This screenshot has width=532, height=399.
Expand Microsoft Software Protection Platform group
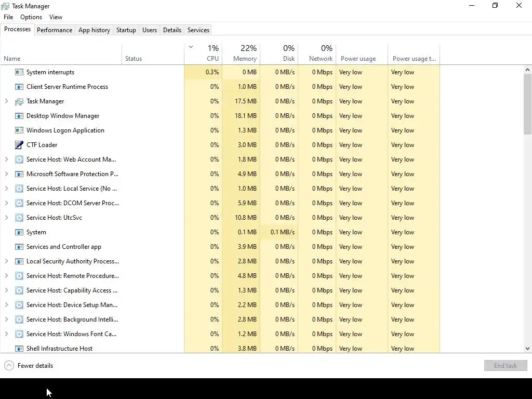point(6,174)
